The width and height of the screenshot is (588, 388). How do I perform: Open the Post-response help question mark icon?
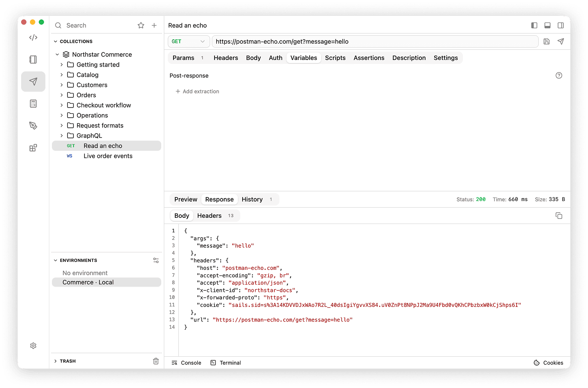tap(559, 75)
